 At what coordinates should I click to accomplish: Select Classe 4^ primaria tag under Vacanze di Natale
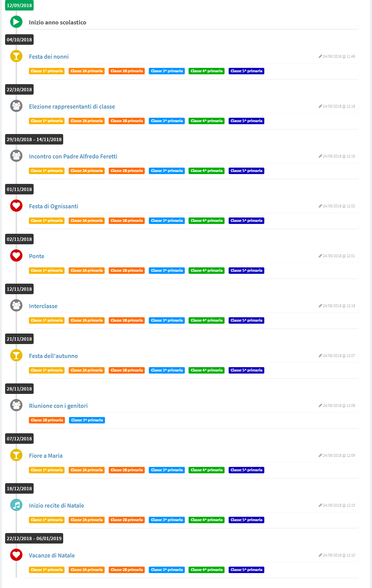tap(207, 570)
